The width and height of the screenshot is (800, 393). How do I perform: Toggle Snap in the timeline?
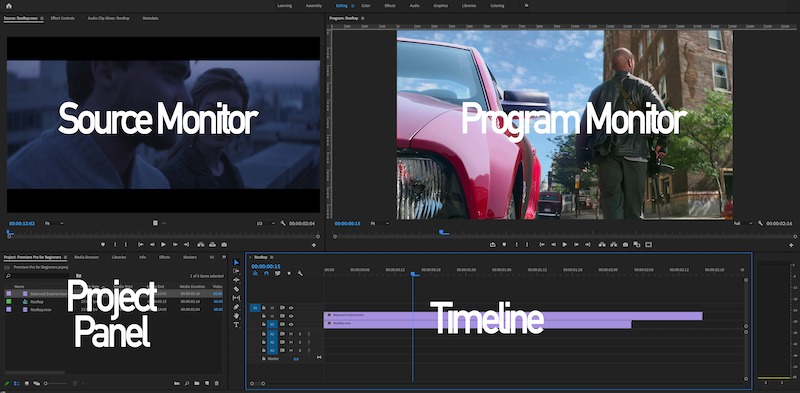[x=266, y=274]
